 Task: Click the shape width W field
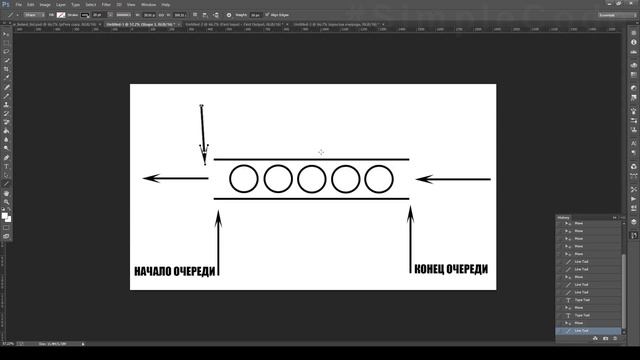149,15
